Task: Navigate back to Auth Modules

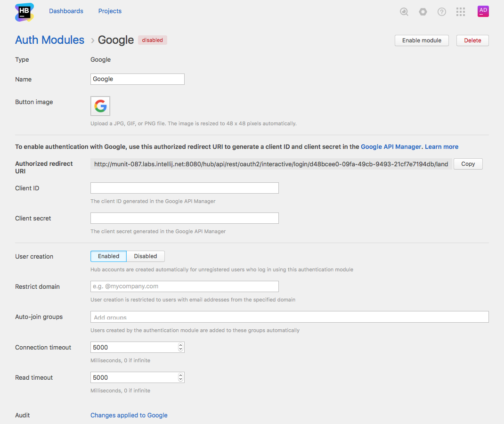Action: point(49,40)
